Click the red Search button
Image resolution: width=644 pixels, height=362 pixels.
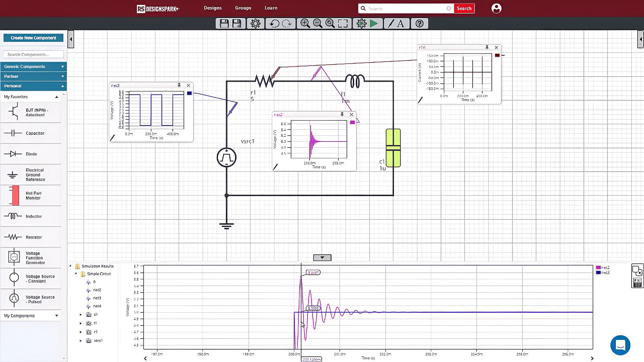pos(464,8)
